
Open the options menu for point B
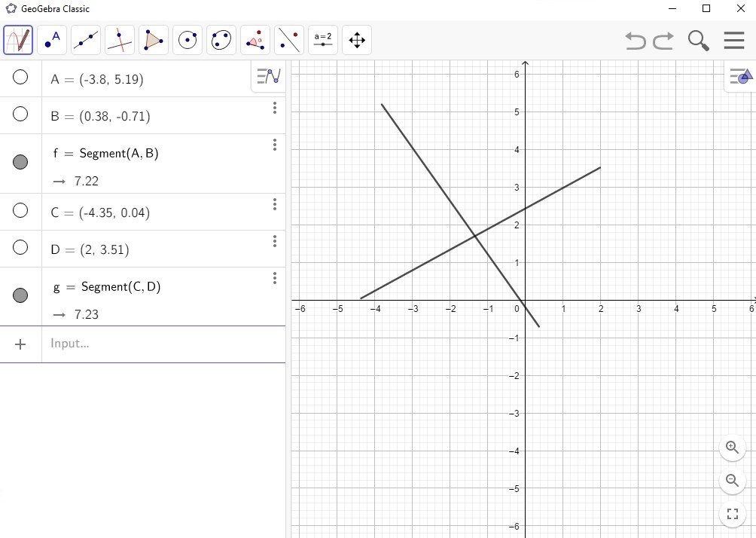point(275,108)
